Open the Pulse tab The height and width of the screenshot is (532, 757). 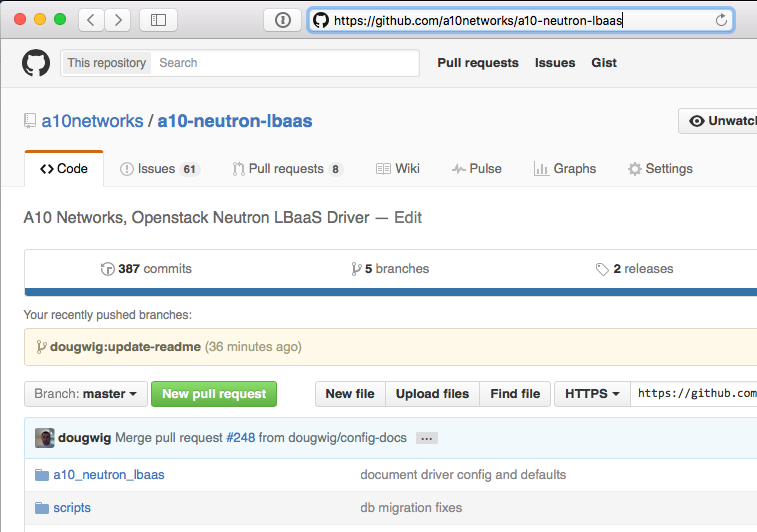[477, 169]
